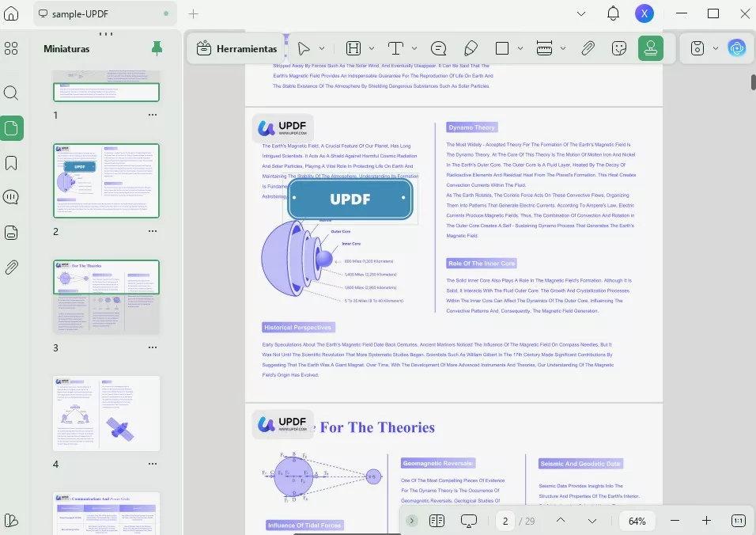
Task: Open the notifications bell
Action: (613, 13)
